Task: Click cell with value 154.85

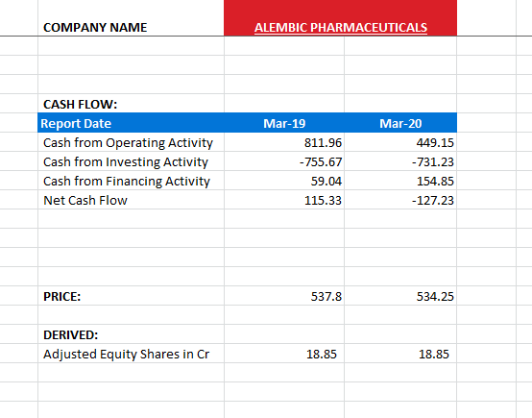Action: click(400, 181)
